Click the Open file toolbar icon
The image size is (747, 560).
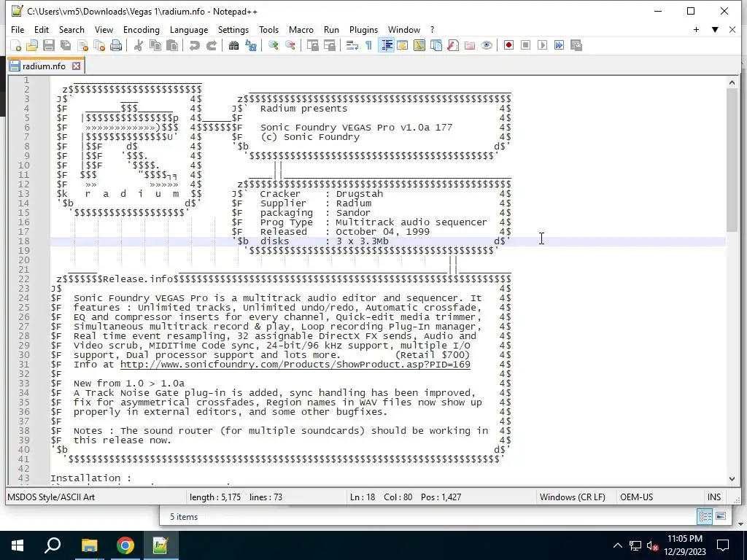coord(32,45)
